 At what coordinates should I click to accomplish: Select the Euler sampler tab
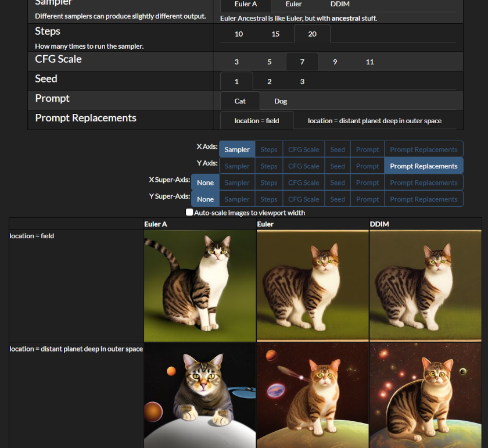click(293, 5)
